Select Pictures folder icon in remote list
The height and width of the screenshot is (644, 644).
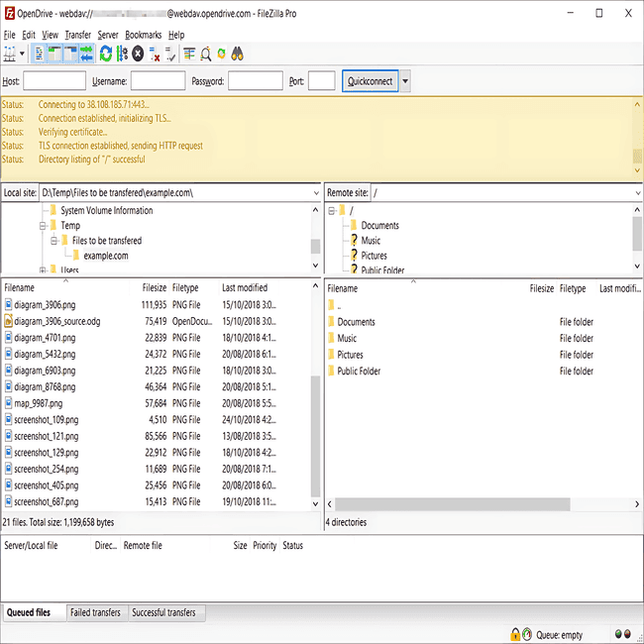tap(332, 355)
